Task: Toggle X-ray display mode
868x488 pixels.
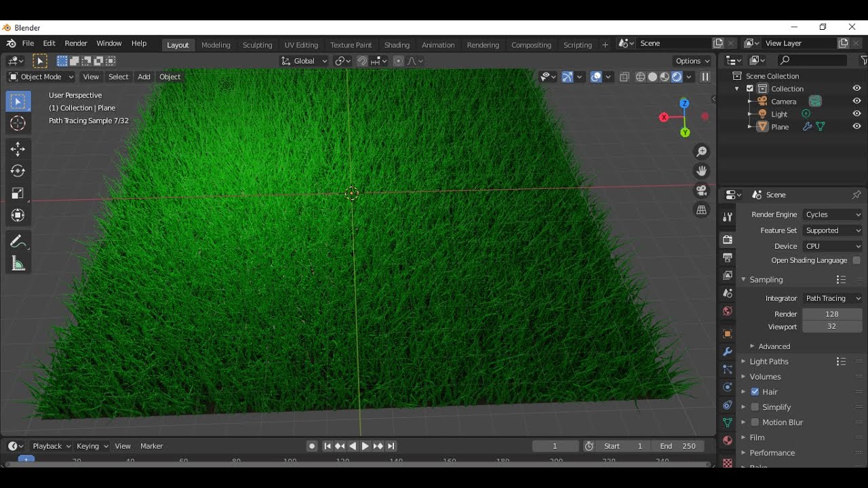Action: coord(625,77)
